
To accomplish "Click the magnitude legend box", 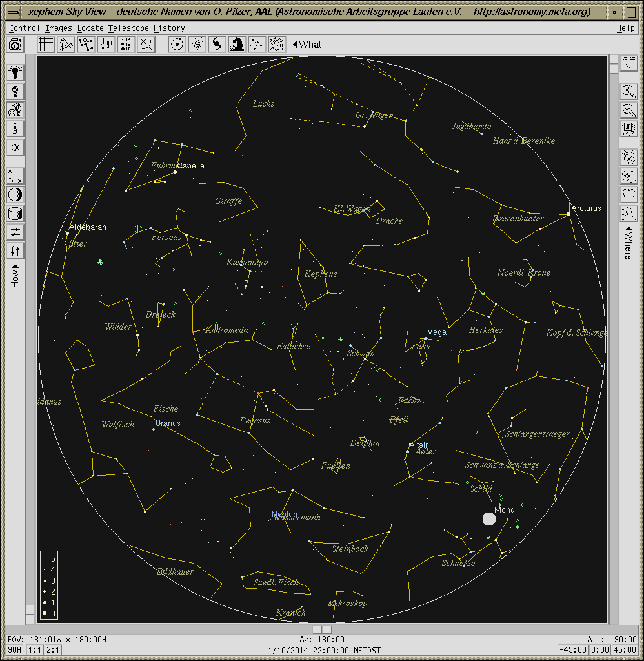I will coord(49,585).
